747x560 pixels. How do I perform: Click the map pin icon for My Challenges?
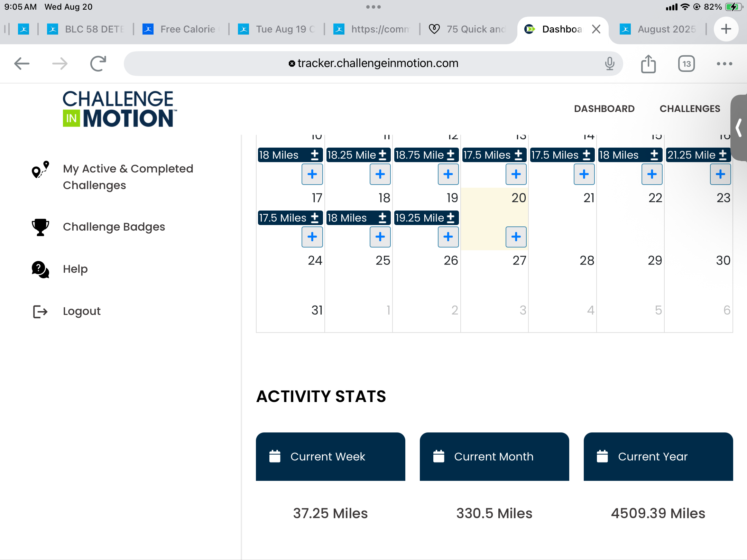(x=40, y=169)
